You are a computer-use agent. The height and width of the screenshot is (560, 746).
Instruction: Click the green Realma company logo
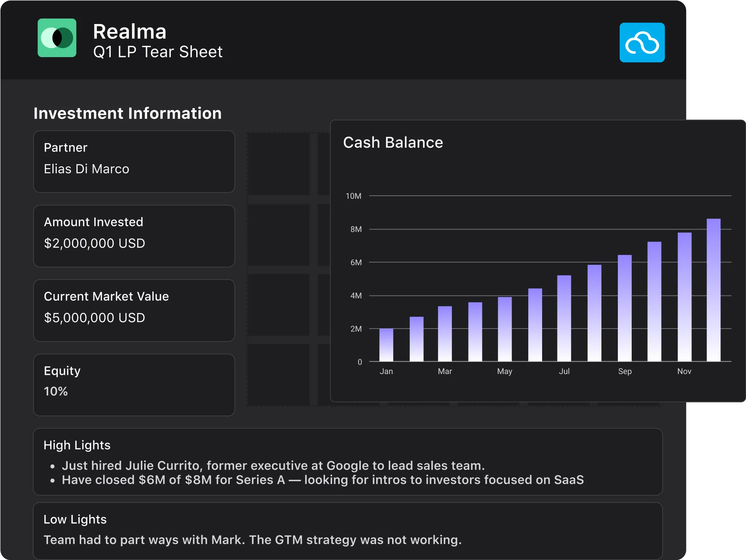click(57, 38)
